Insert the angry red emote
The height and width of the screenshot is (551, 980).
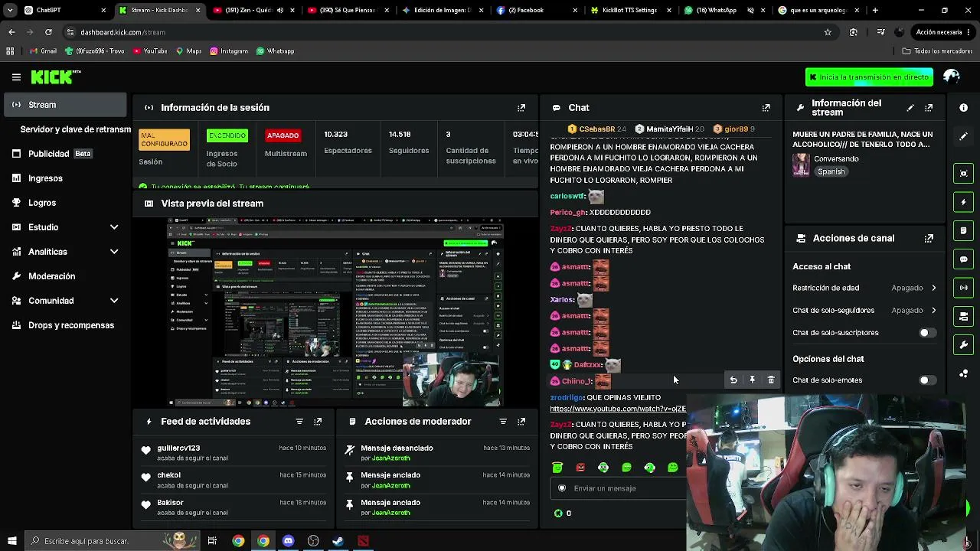tap(580, 468)
